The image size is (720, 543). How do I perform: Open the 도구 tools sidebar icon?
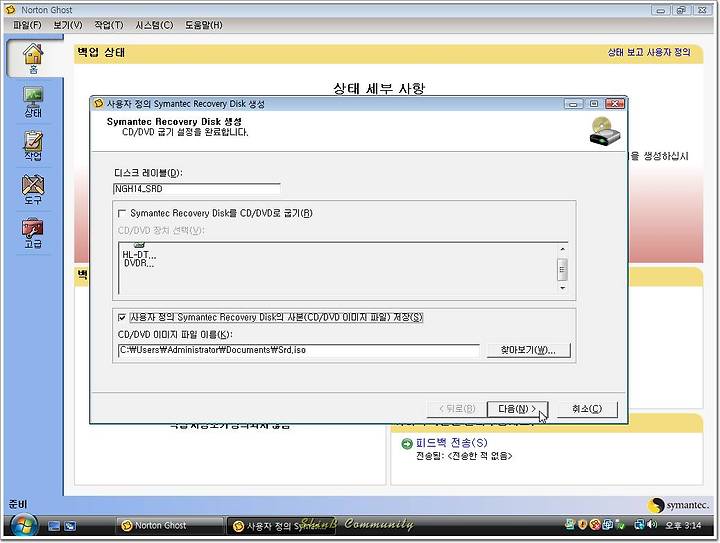[x=33, y=190]
